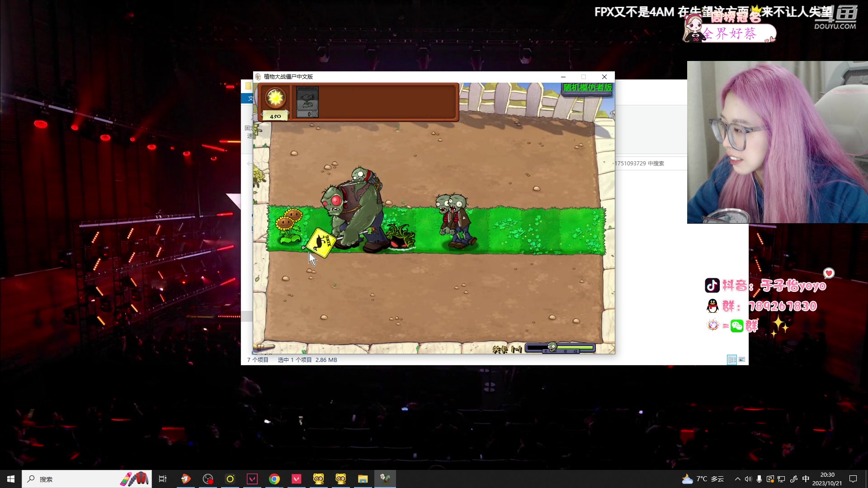Open the yellow ring app on taskbar
Image resolution: width=868 pixels, height=488 pixels.
230,479
